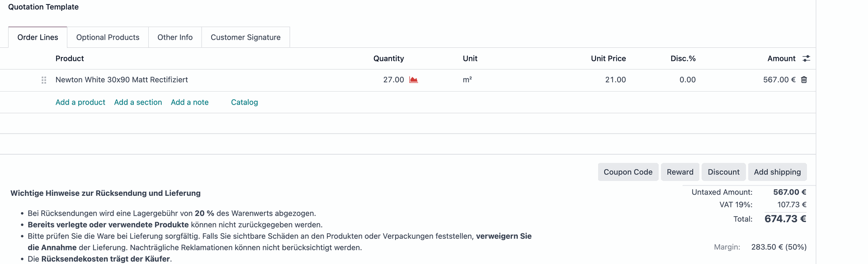
Task: Select the Customer Signature tab
Action: 245,37
